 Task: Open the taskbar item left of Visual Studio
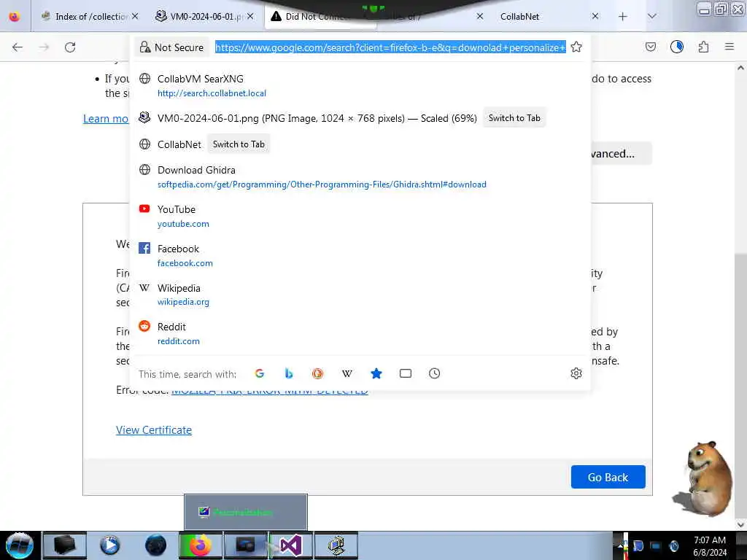(245, 545)
